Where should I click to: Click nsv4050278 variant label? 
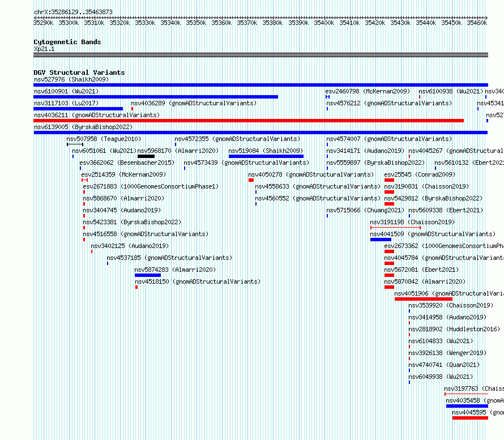[x=311, y=174]
